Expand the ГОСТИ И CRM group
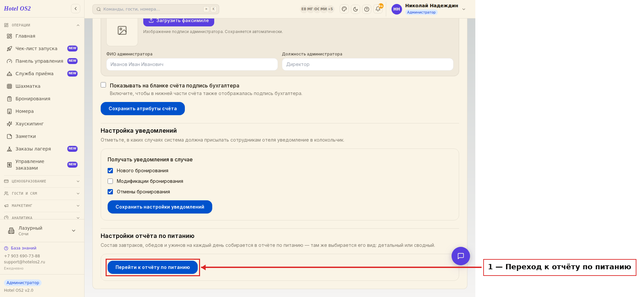Screen dimensions: 644x297 42,193
